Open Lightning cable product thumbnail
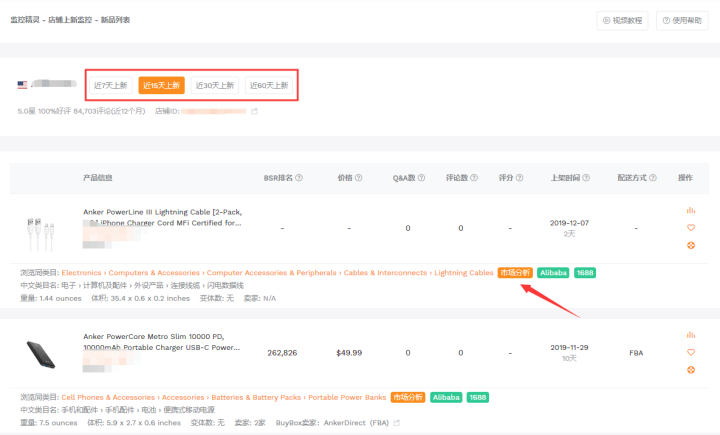Screen dimensions: 720x435 tap(40, 234)
